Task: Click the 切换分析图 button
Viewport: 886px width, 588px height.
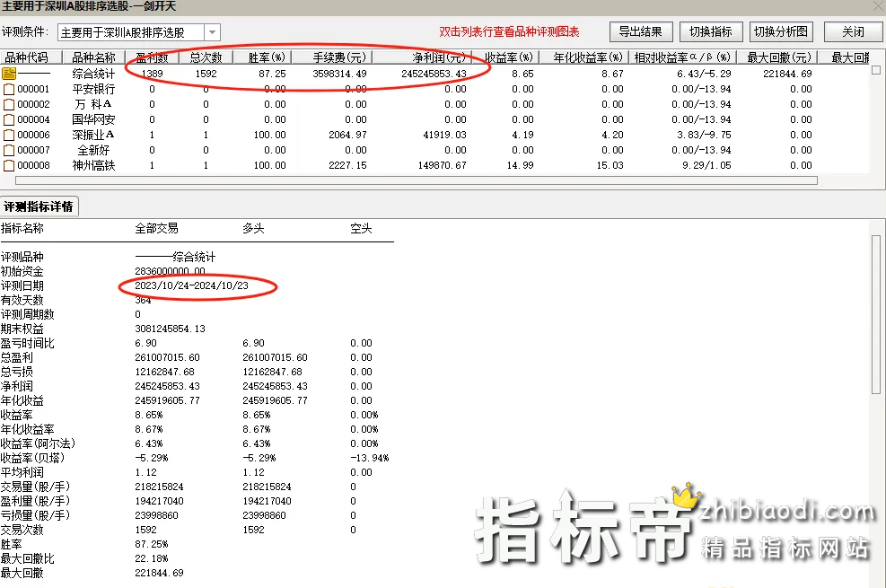Action: pyautogui.click(x=781, y=31)
